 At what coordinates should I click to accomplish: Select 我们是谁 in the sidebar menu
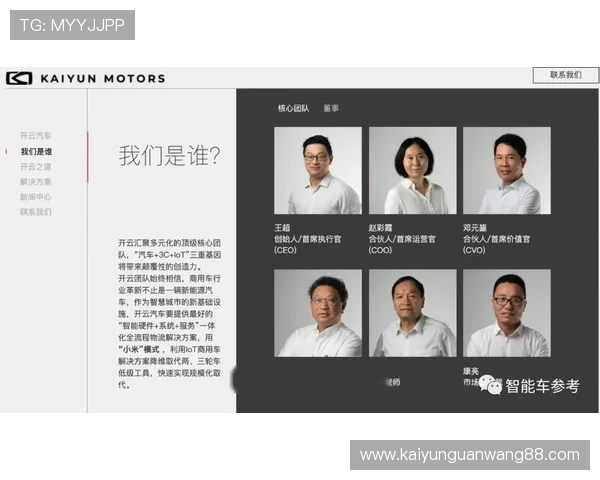click(x=36, y=152)
